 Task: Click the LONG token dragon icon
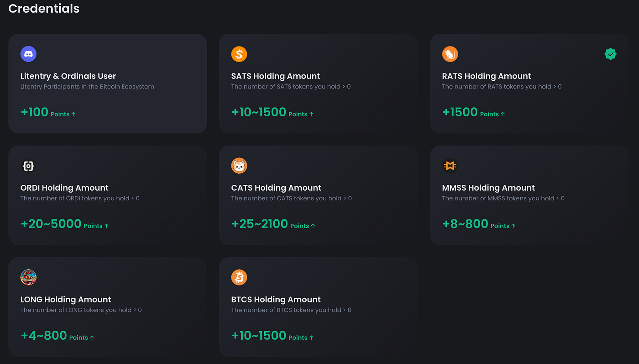(x=28, y=277)
